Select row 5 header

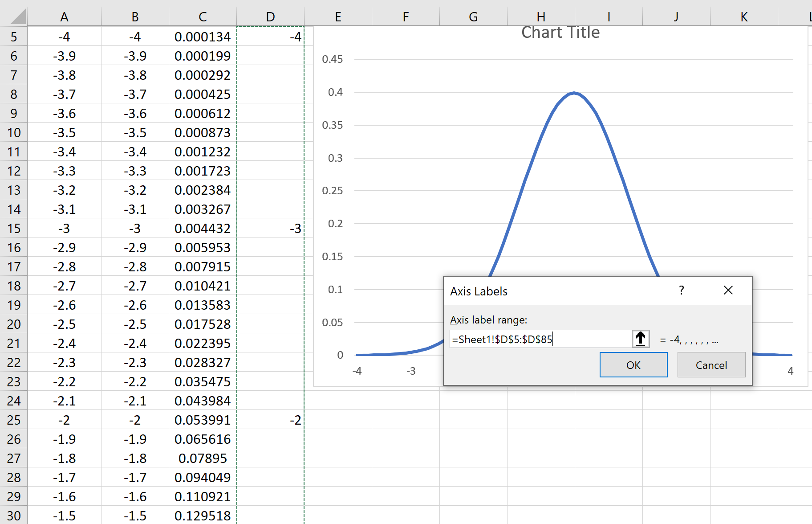(14, 37)
